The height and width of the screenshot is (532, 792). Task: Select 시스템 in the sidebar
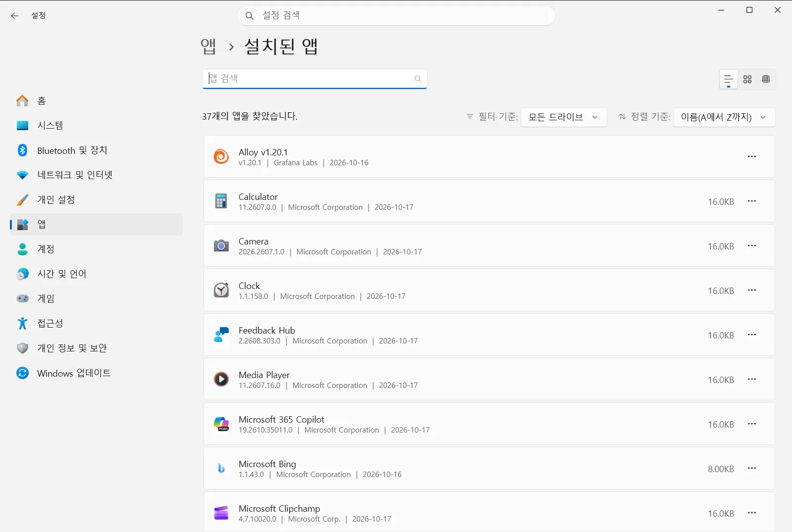point(96,125)
